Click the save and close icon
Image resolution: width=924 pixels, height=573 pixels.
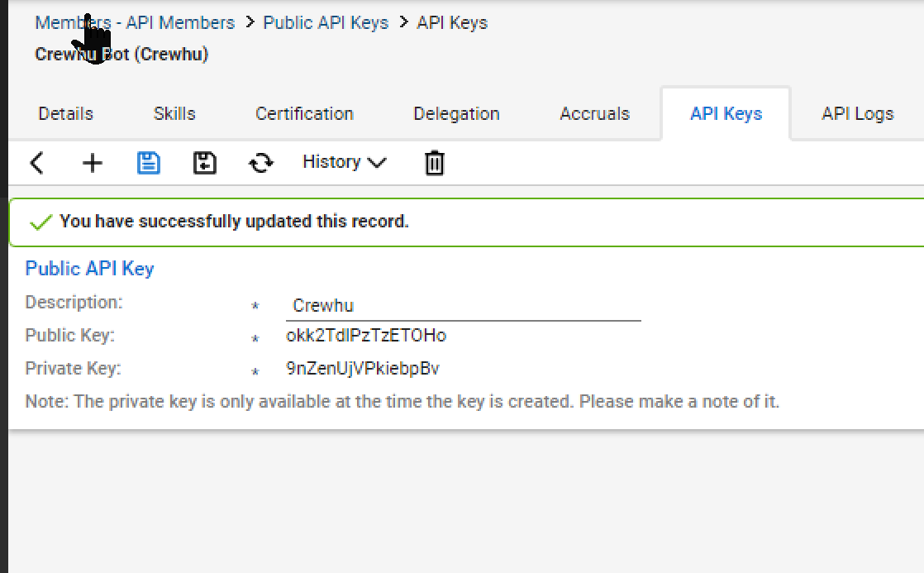[204, 163]
